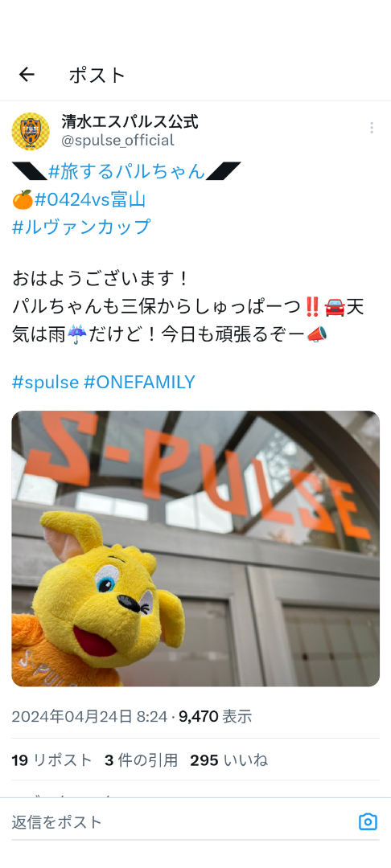
Task: Open the S-Pulse profile avatar
Action: (x=31, y=131)
